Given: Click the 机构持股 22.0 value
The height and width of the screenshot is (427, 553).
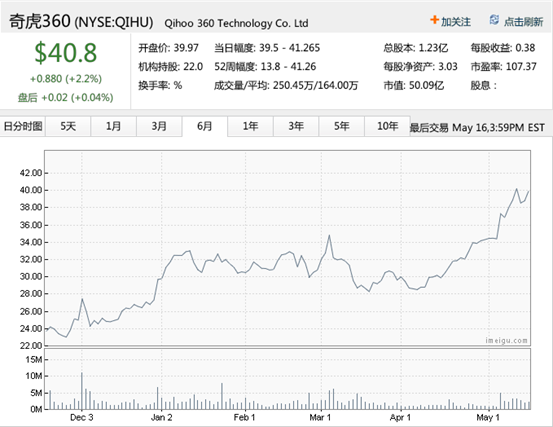Looking at the screenshot, I should (x=171, y=66).
